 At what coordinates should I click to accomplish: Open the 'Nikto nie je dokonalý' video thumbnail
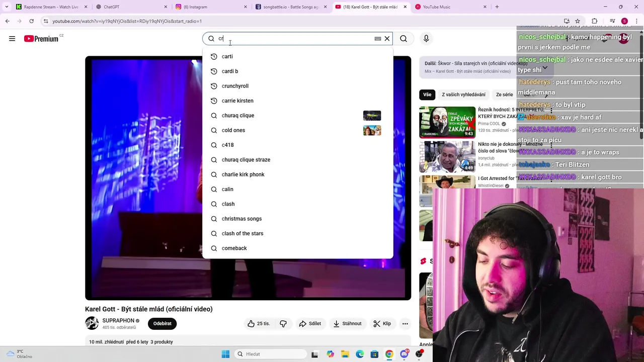click(447, 157)
